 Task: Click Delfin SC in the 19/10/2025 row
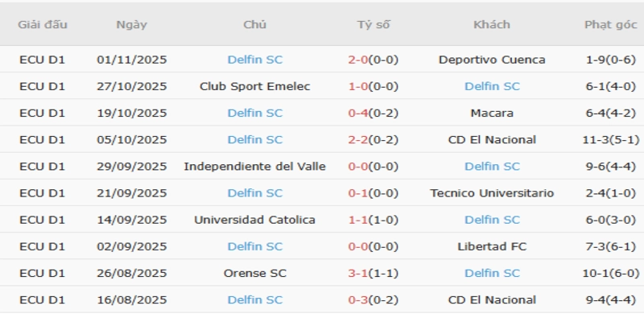(254, 113)
